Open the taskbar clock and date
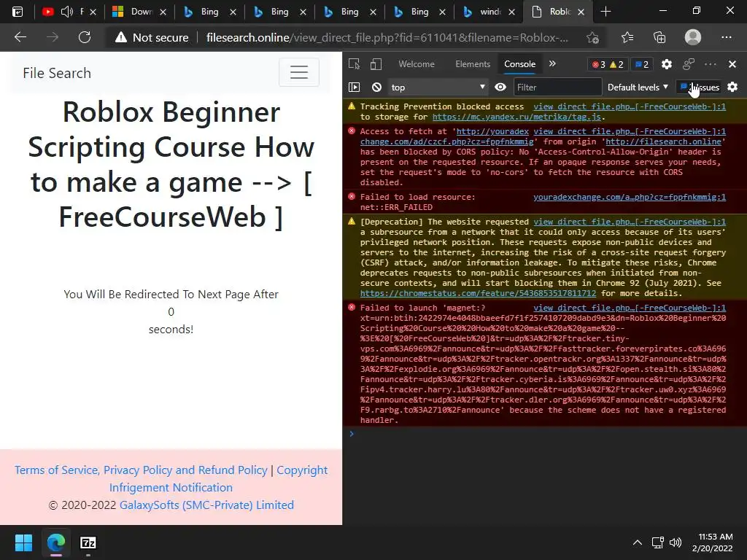 tap(713, 542)
